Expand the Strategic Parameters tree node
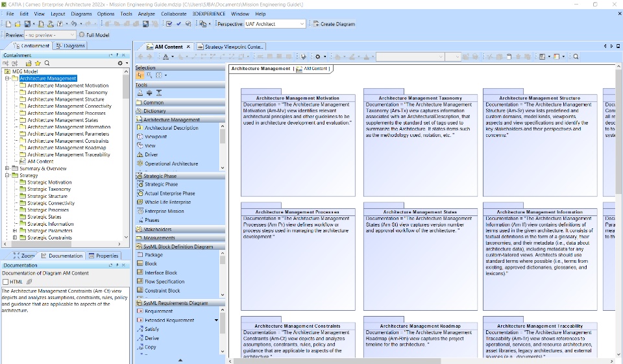The image size is (623, 364). (15, 231)
